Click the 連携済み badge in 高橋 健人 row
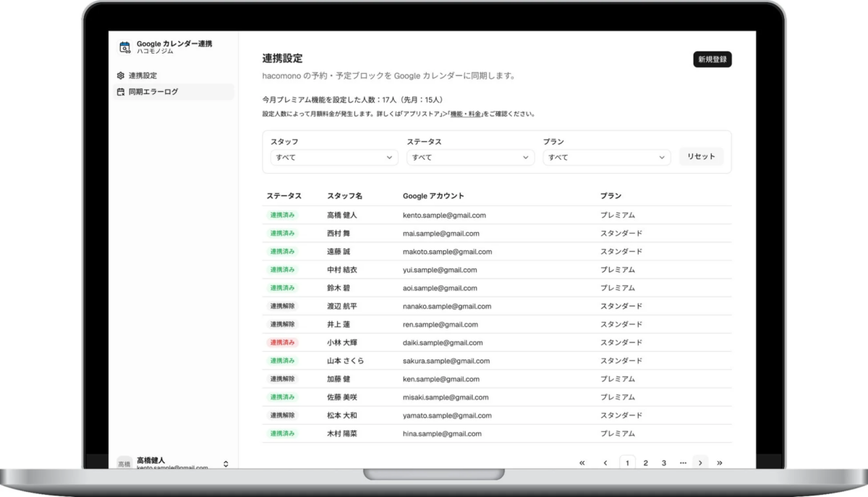The width and height of the screenshot is (868, 497). [282, 215]
